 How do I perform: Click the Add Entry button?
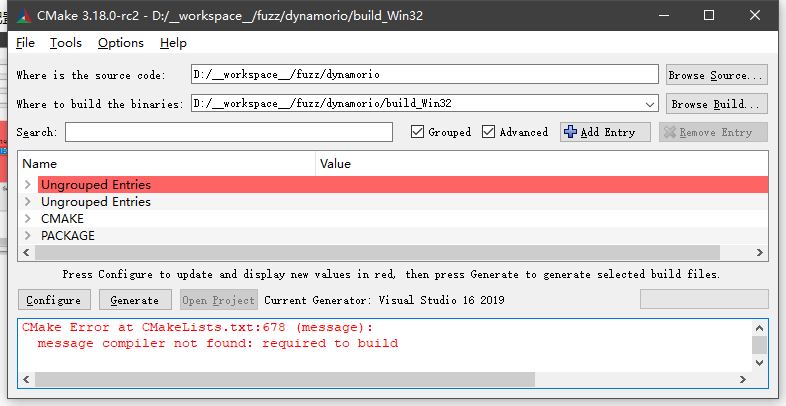606,132
